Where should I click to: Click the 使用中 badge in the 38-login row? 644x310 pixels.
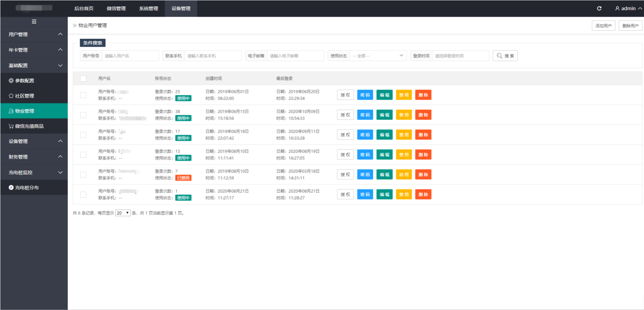[183, 118]
